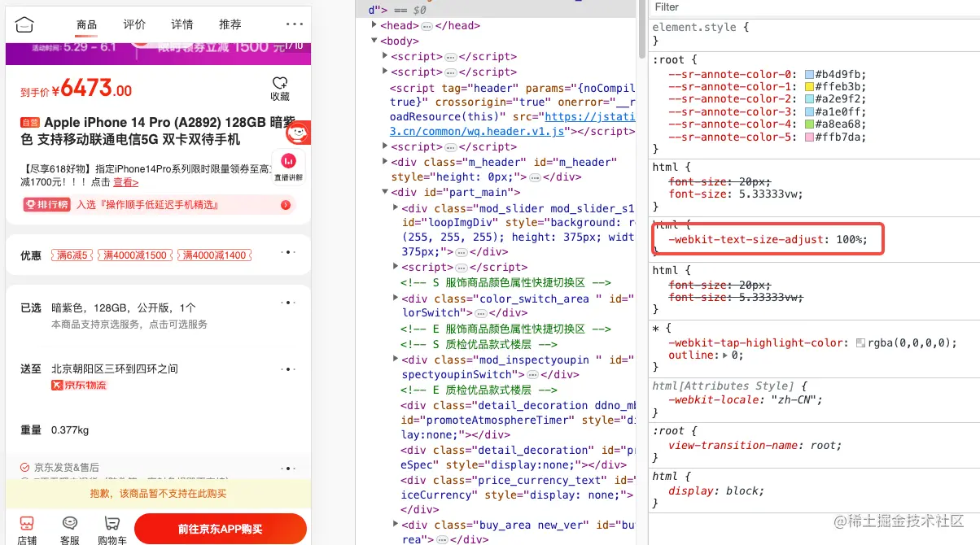This screenshot has width=980, height=545.
Task: Focus the Styles Filter input field
Action: pyautogui.click(x=814, y=7)
